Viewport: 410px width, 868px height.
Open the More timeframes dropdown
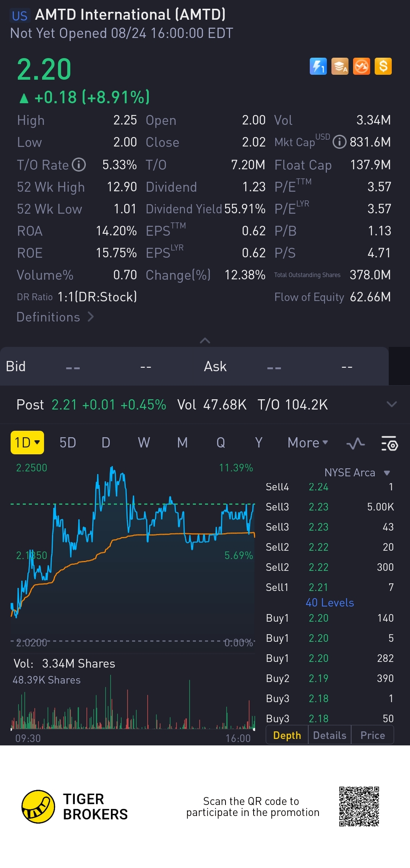(x=307, y=443)
